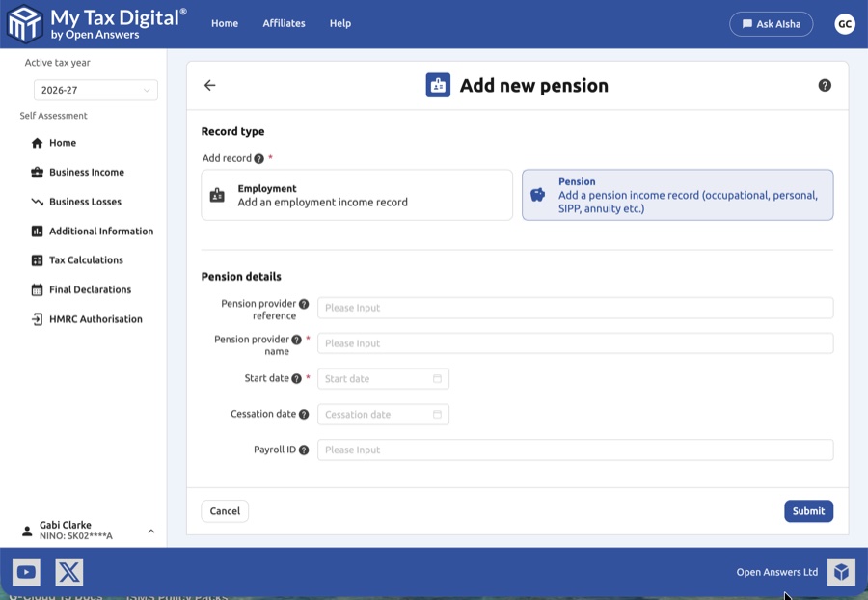Click the back arrow icon
Image resolution: width=868 pixels, height=600 pixels.
tap(210, 85)
